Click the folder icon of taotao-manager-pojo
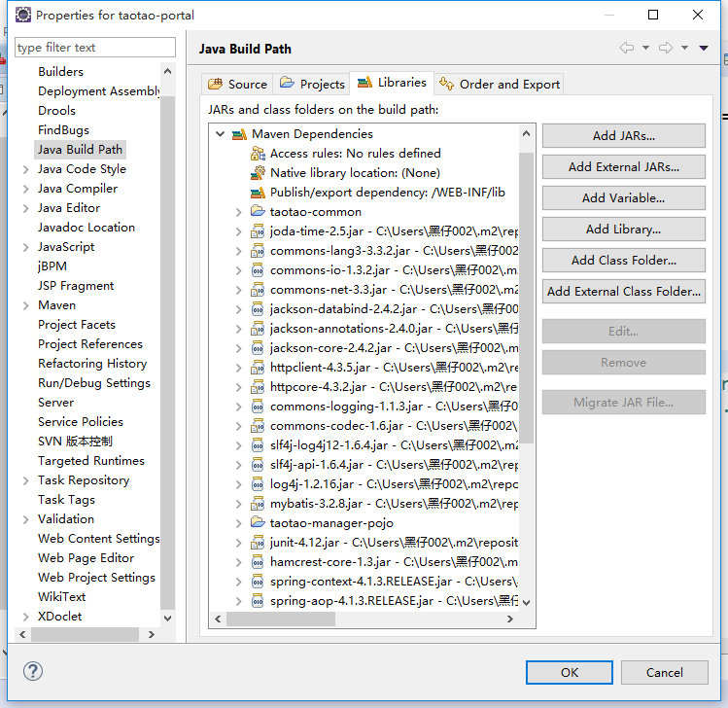Viewport: 728px width, 708px height. tap(258, 522)
